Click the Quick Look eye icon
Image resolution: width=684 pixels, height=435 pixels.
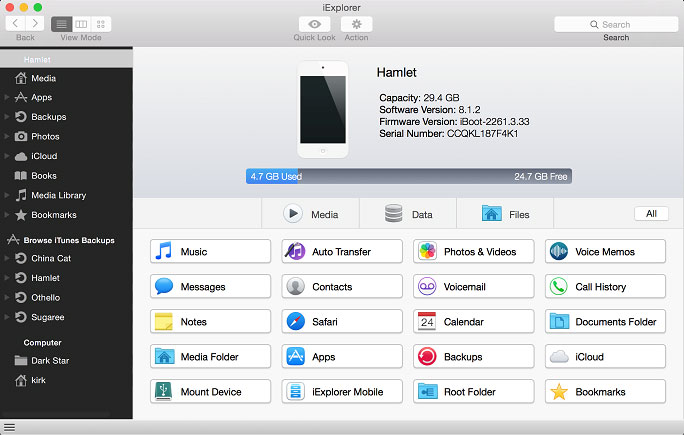coord(315,24)
